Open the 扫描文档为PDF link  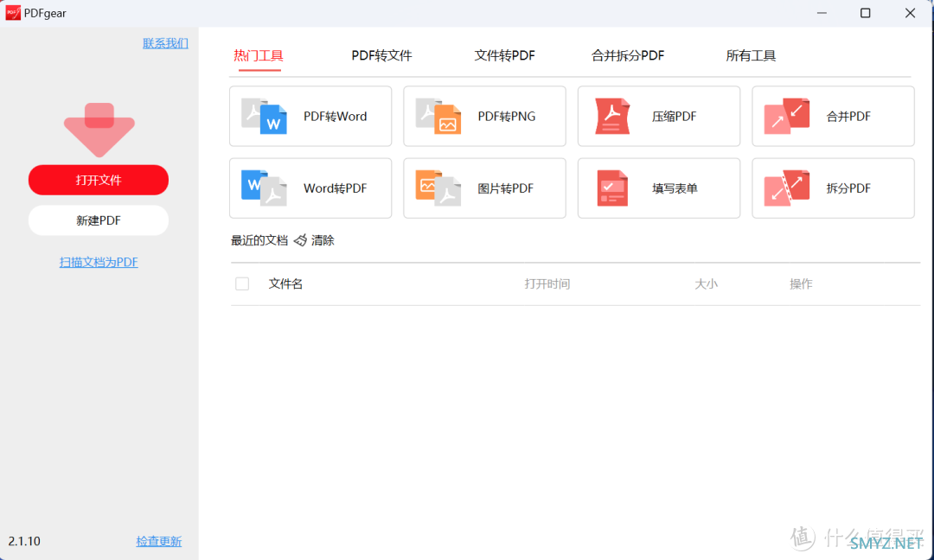tap(99, 262)
